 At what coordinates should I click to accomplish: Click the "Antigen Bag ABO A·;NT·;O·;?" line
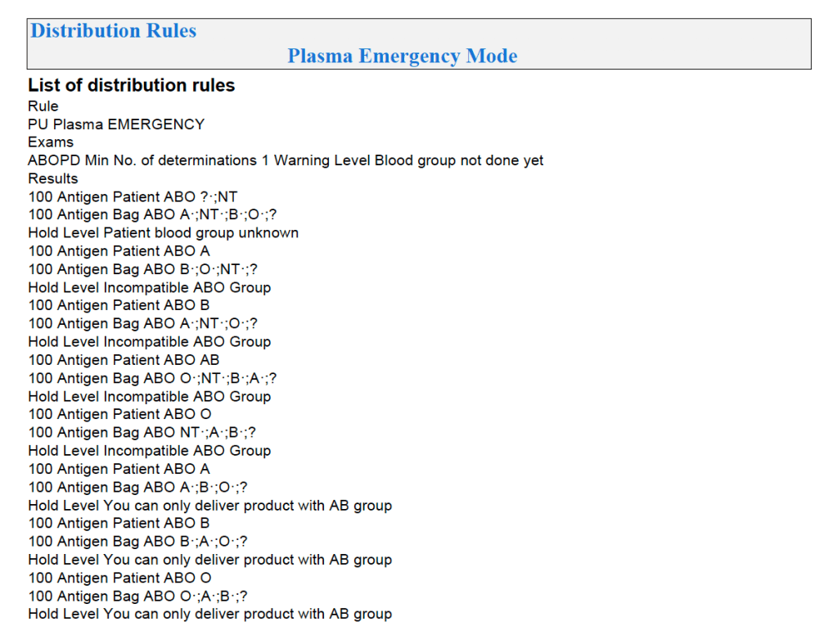[142, 323]
